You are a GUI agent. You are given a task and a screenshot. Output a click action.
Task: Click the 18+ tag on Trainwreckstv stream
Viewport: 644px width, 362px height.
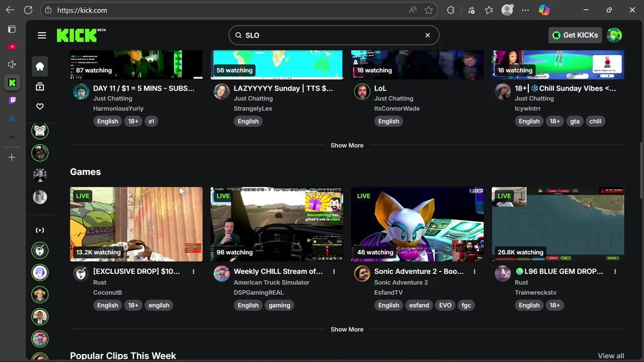pos(555,305)
